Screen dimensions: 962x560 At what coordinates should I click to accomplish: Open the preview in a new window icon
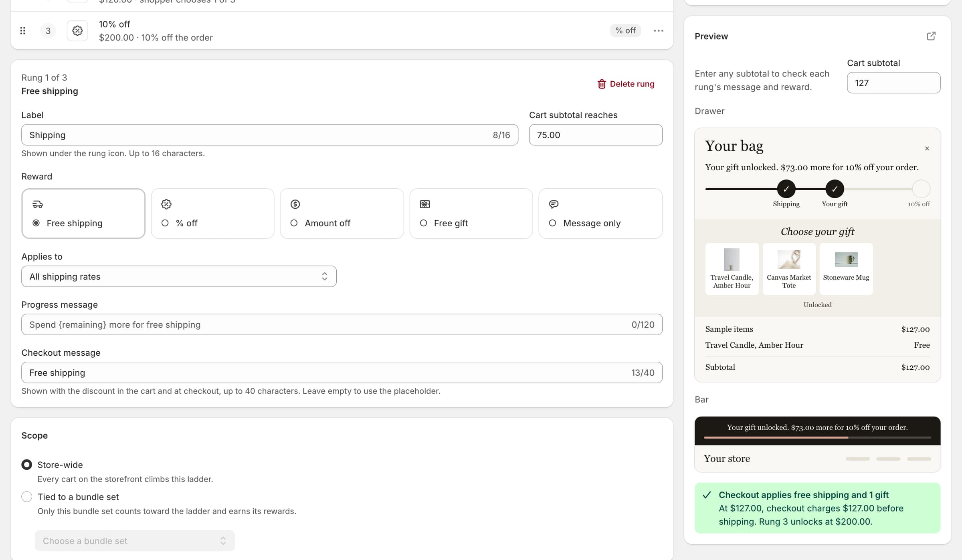[x=931, y=36]
